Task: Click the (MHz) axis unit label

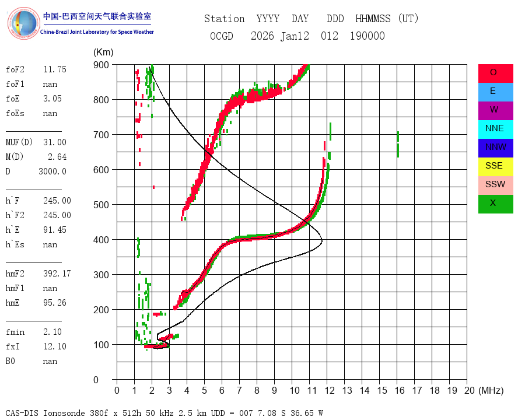Action: point(491,390)
